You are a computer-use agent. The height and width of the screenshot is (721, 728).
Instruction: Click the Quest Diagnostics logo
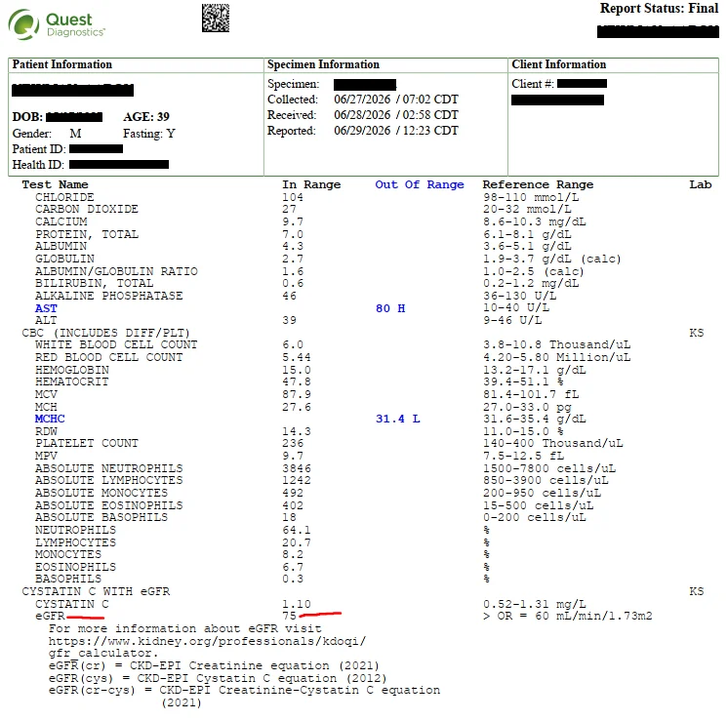57,24
